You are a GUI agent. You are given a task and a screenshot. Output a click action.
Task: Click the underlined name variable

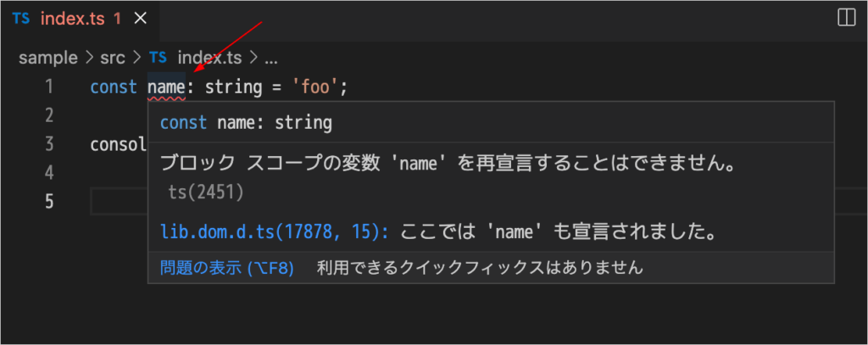pyautogui.click(x=166, y=87)
